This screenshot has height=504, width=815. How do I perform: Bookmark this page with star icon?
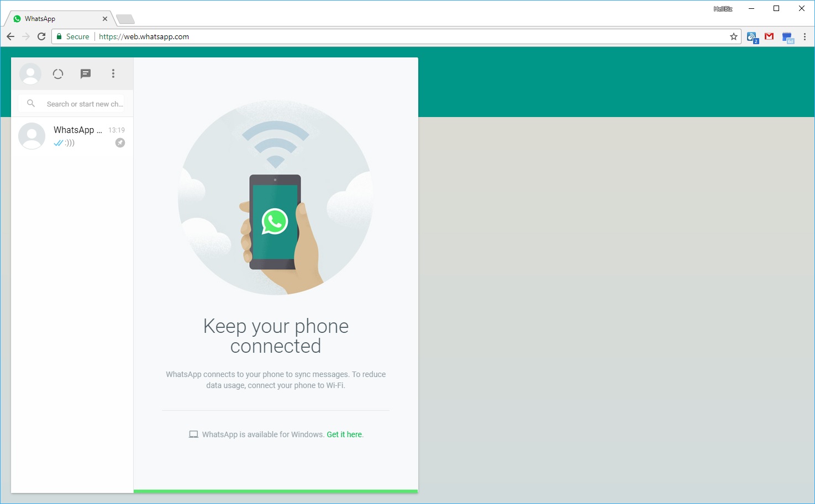tap(734, 36)
